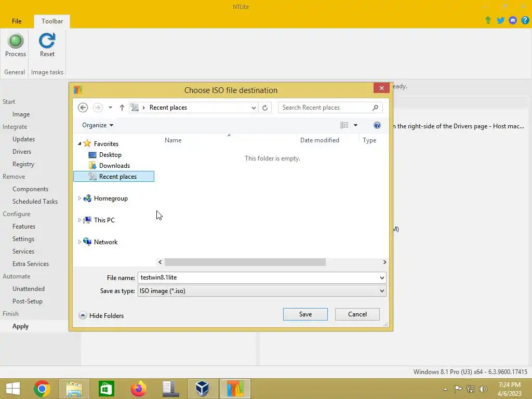This screenshot has width=532, height=399.
Task: Click the Cancel button
Action: (357, 314)
